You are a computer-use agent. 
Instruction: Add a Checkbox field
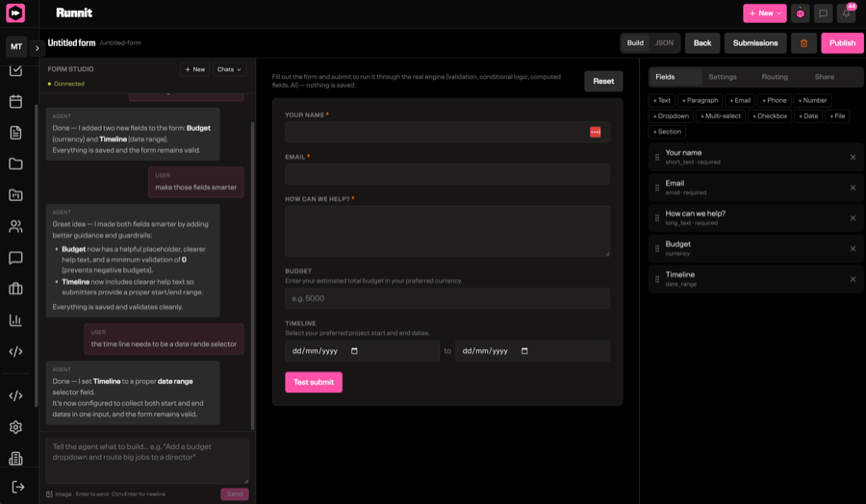coord(770,116)
